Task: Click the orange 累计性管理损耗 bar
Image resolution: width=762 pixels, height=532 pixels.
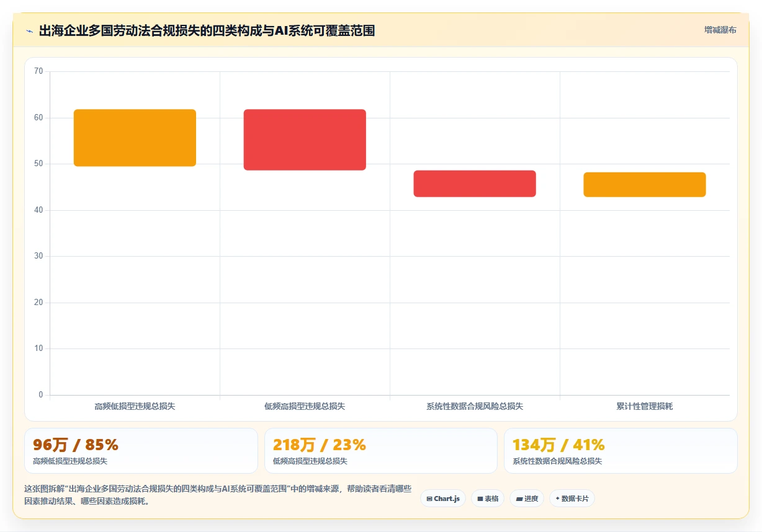Action: 645,185
